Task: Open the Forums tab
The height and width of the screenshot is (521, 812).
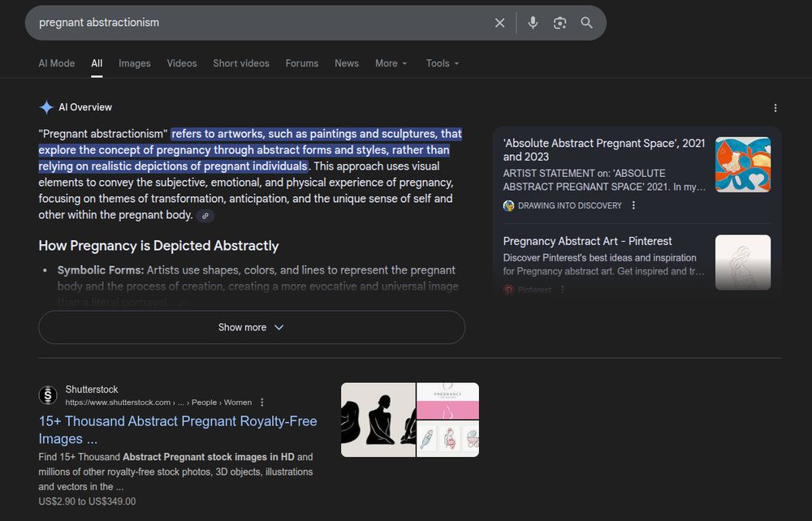Action: [302, 63]
